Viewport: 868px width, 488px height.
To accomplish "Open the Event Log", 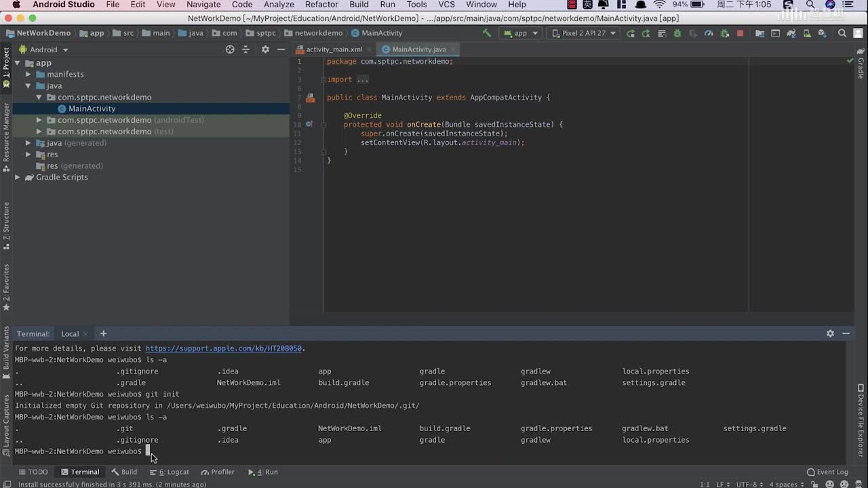I will tap(827, 472).
